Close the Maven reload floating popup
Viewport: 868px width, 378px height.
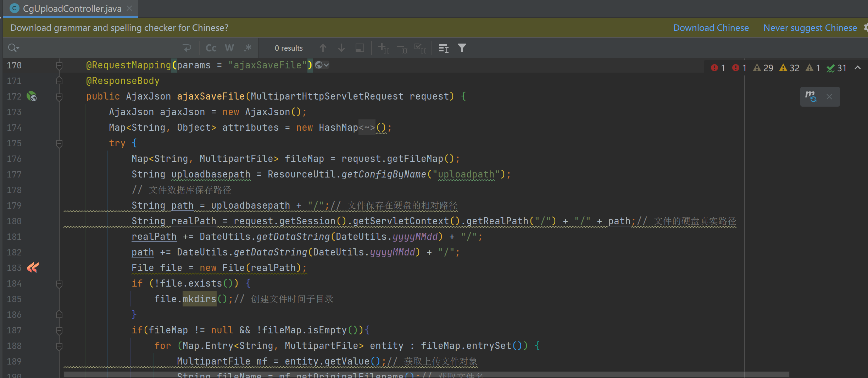(x=829, y=97)
